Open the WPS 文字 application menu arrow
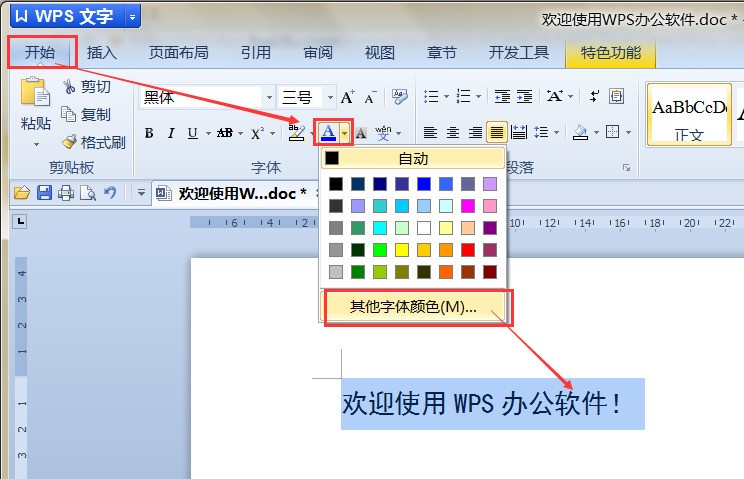This screenshot has width=744, height=479. click(132, 17)
